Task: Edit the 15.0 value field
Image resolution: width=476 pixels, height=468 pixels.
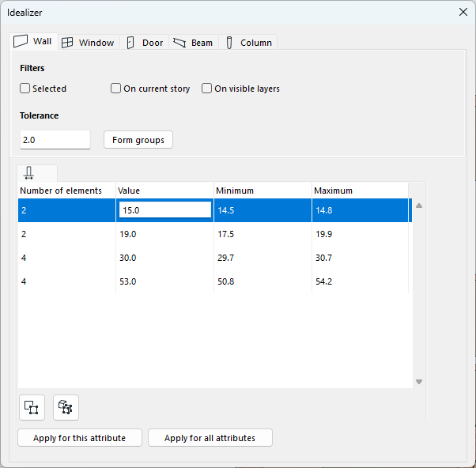Action: pos(164,210)
